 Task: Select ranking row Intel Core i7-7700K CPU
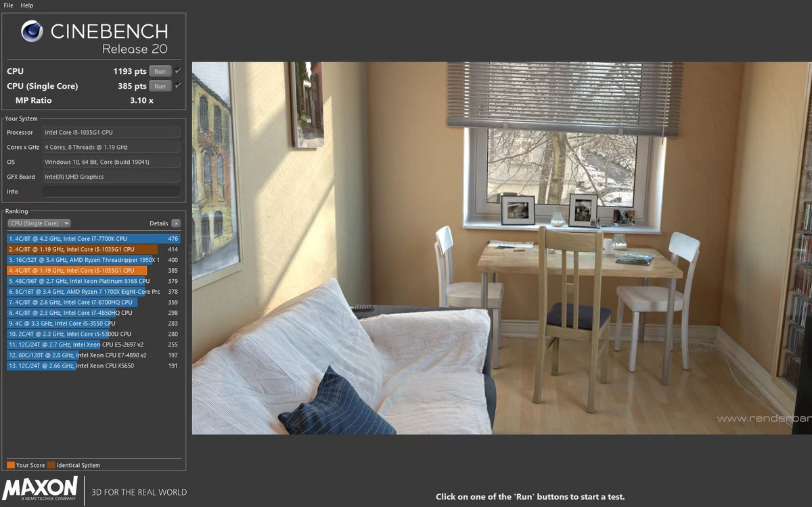coord(93,239)
